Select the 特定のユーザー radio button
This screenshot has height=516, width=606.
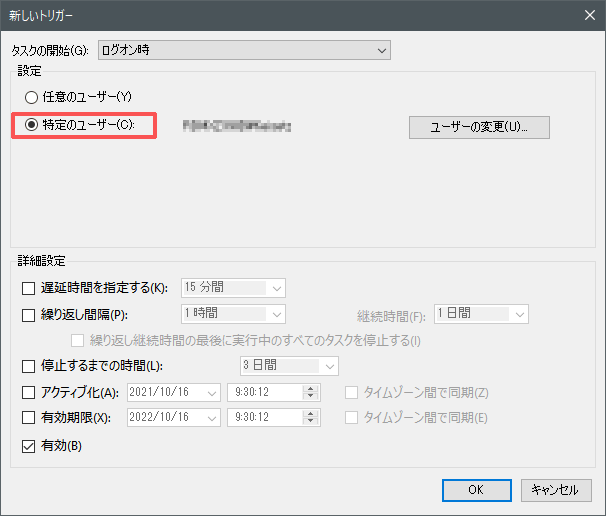click(31, 126)
